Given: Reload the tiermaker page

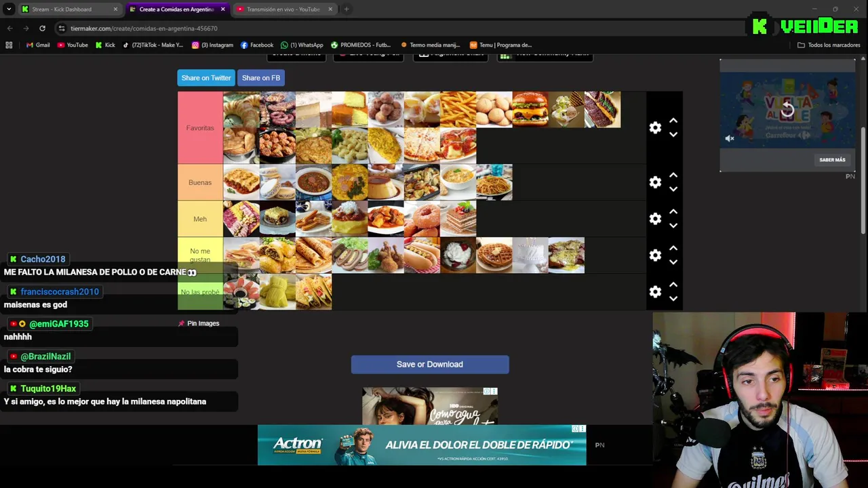Looking at the screenshot, I should (42, 28).
